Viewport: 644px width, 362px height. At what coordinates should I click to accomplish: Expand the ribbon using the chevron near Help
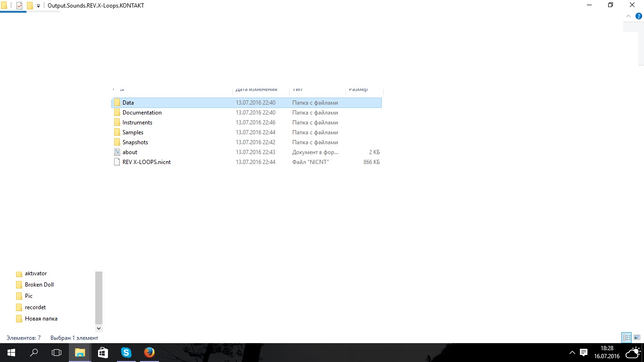coord(628,16)
